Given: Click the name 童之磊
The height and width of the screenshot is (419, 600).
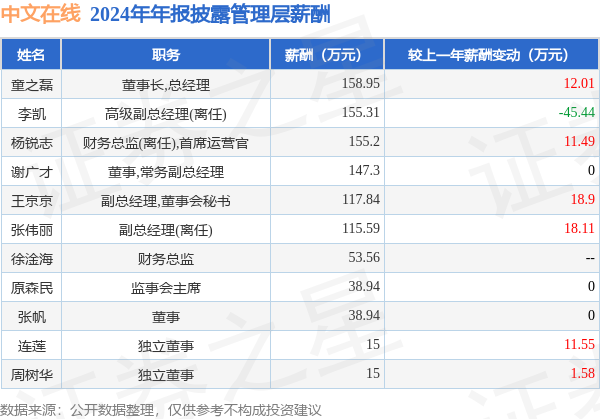Looking at the screenshot, I should click(x=32, y=85).
